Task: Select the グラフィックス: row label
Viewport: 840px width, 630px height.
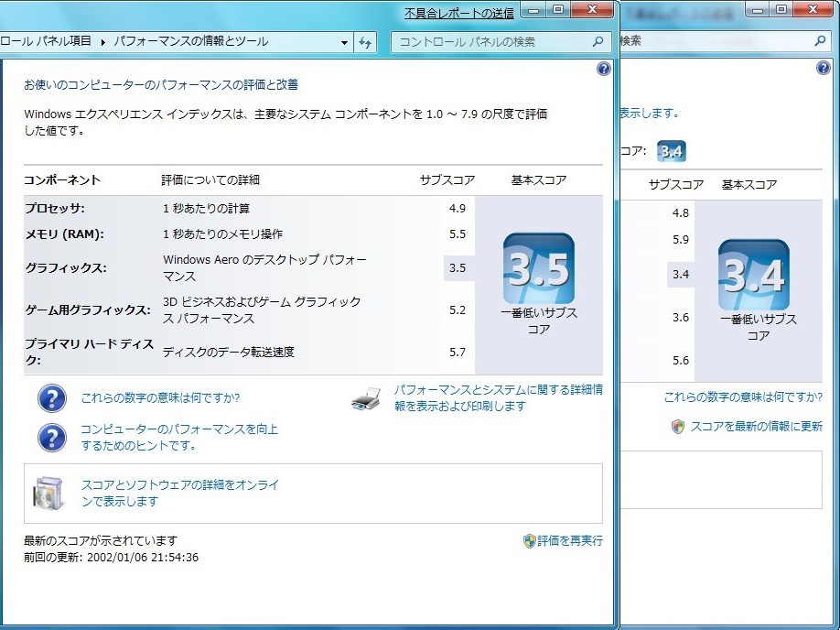Action: point(66,267)
